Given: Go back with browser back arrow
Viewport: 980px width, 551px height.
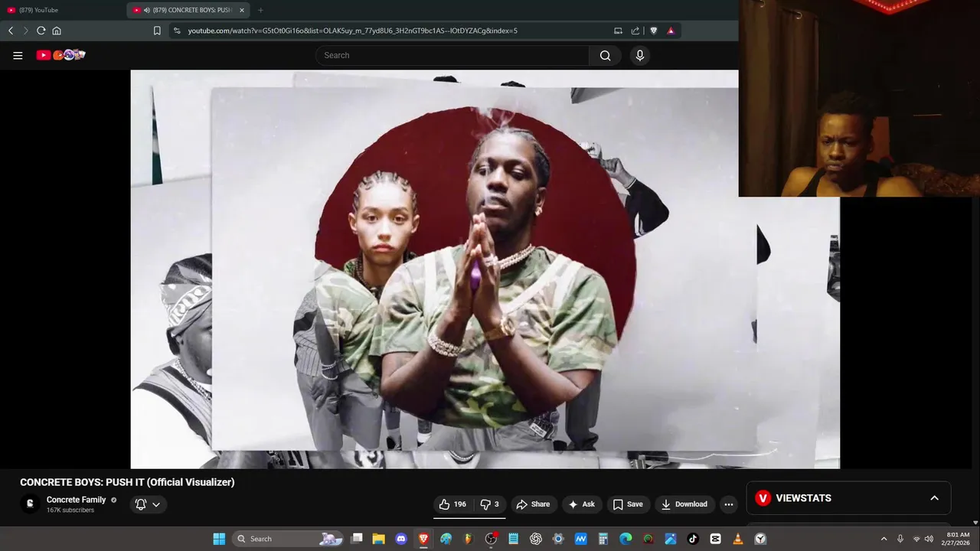Looking at the screenshot, I should [11, 31].
